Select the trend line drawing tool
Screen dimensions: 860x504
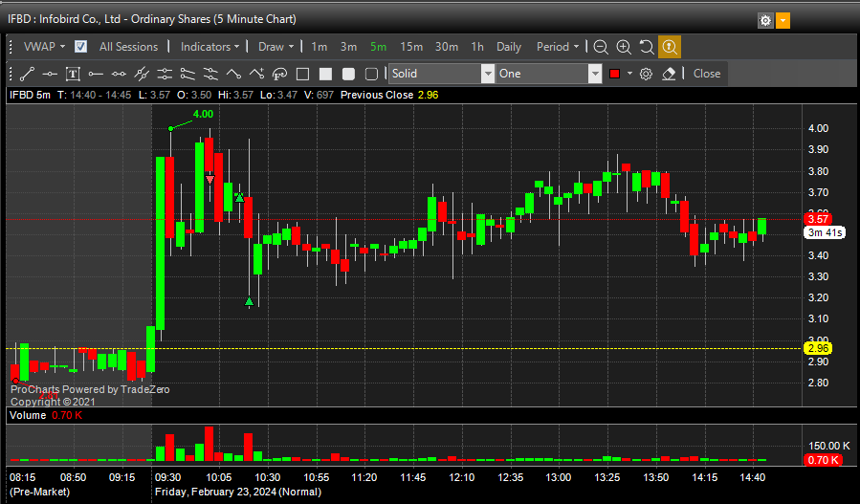tap(27, 74)
